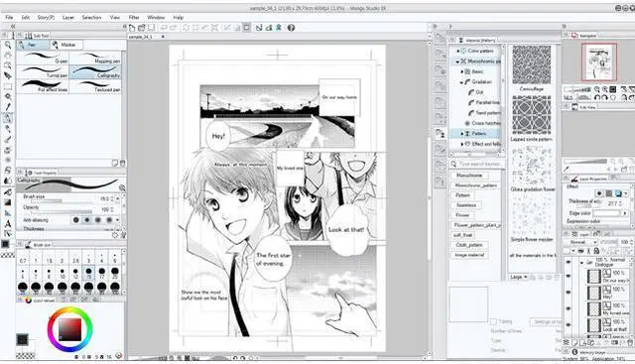This screenshot has height=364, width=635.
Task: Hide the Dialogue folder layer
Action: [568, 262]
